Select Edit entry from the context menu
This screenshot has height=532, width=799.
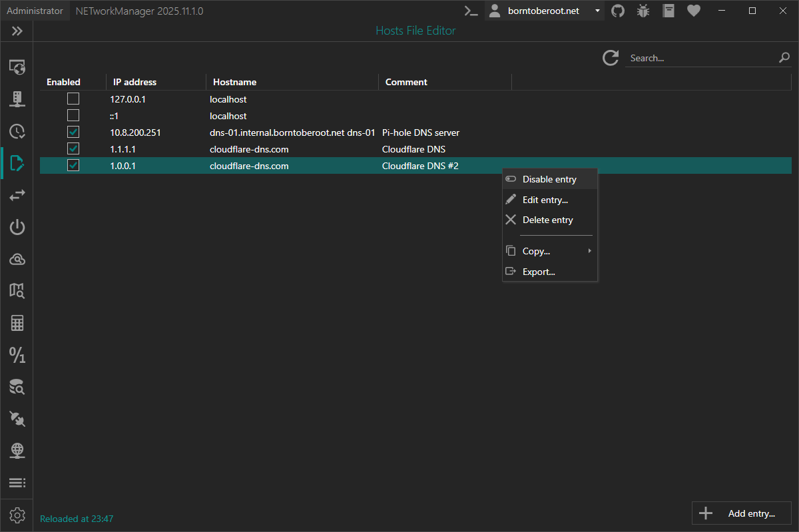(x=545, y=199)
